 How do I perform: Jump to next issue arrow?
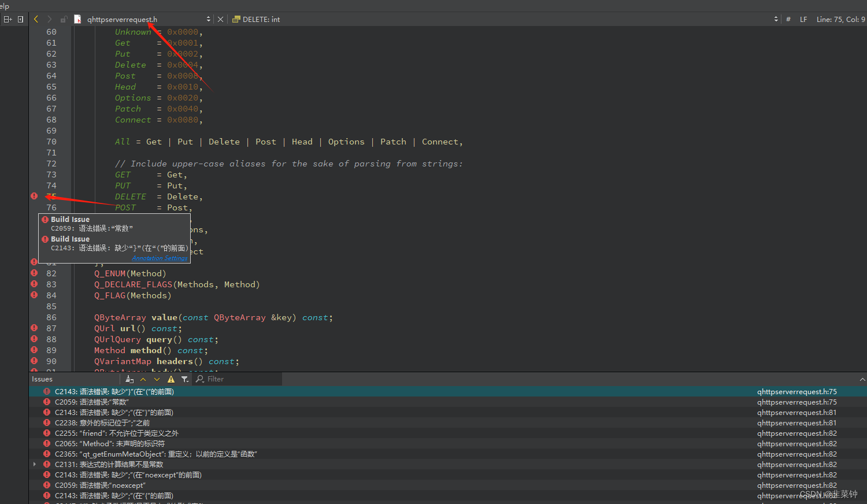(x=157, y=379)
